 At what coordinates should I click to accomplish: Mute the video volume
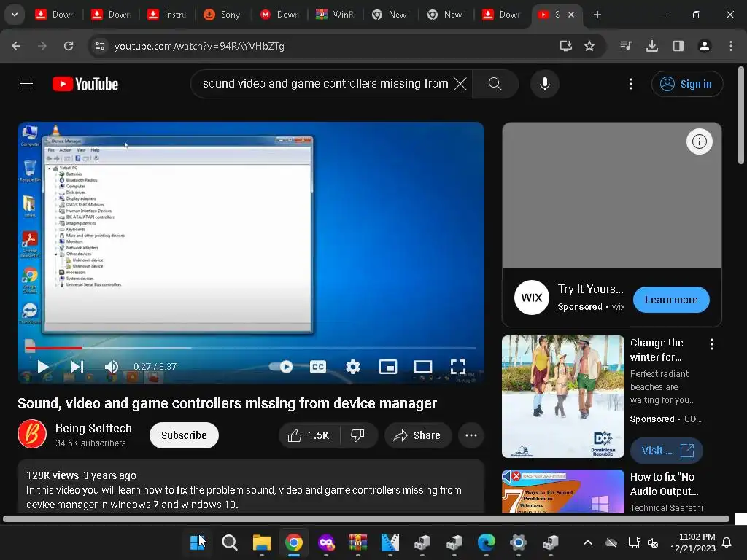click(111, 366)
